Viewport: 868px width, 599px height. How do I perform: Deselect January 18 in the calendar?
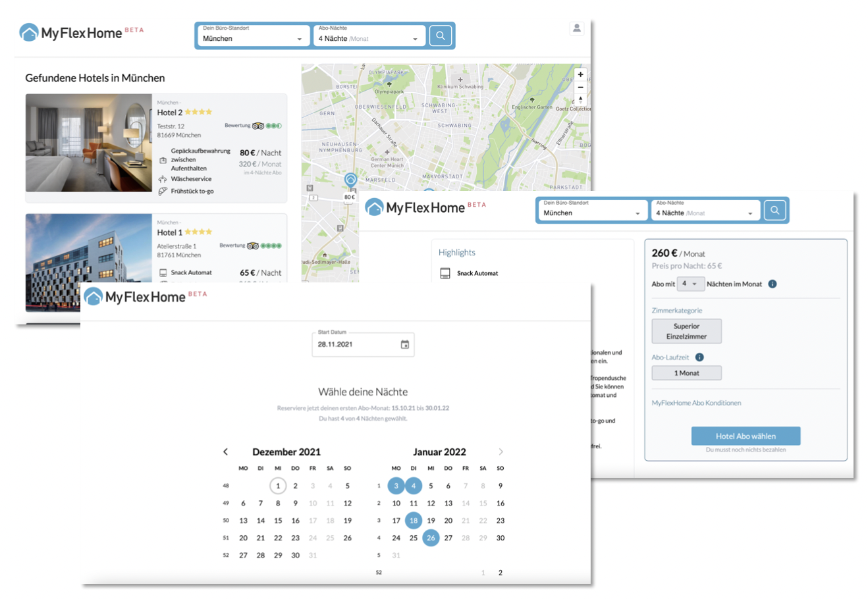414,520
